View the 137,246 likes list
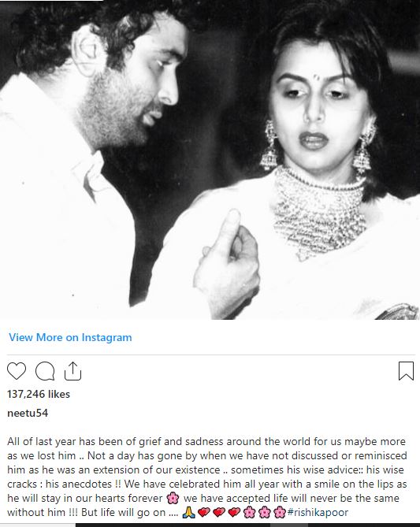The width and height of the screenshot is (420, 527). tap(39, 394)
